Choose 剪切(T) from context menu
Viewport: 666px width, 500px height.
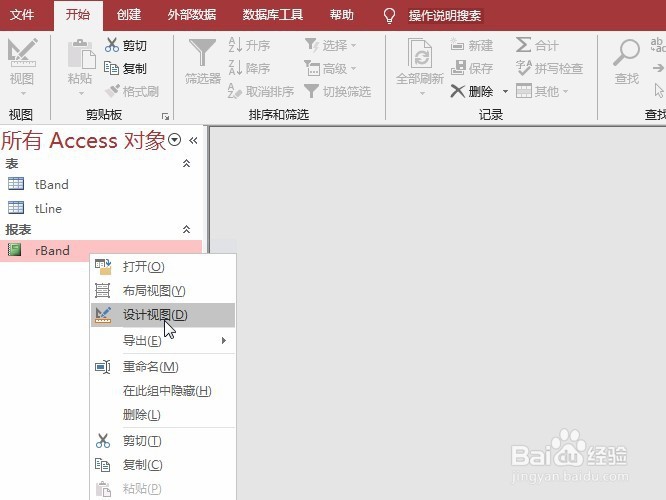coord(163,441)
